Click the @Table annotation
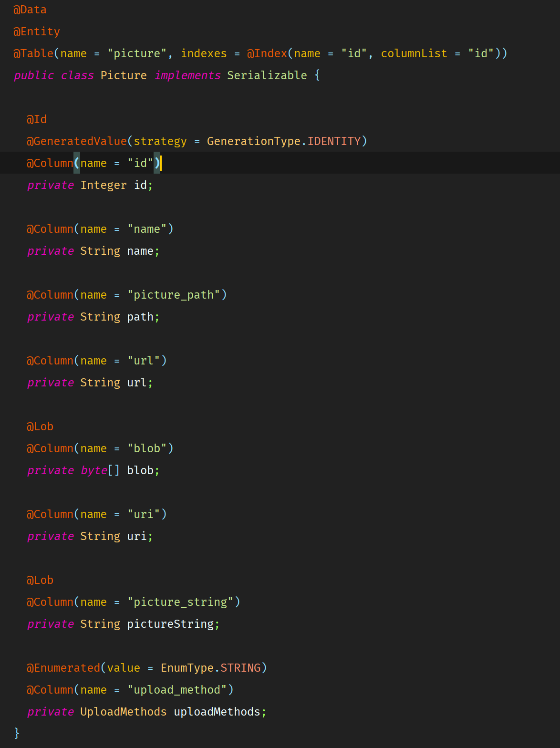 point(33,53)
